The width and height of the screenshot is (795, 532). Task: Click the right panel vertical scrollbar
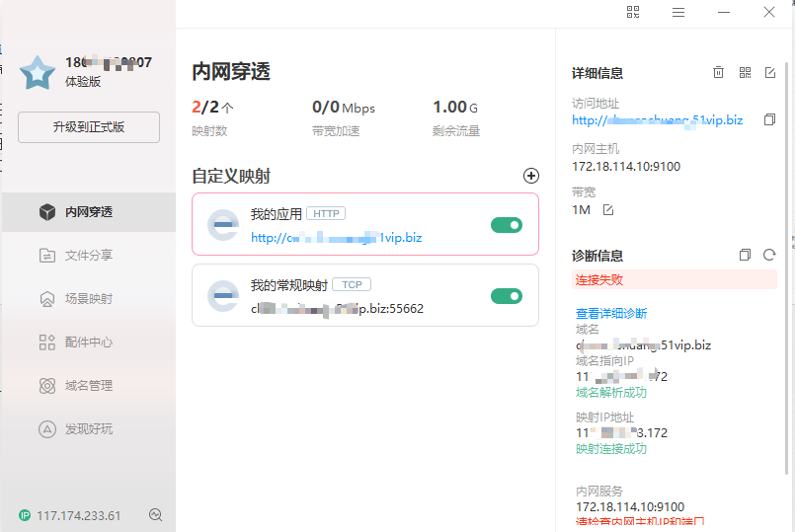click(786, 268)
